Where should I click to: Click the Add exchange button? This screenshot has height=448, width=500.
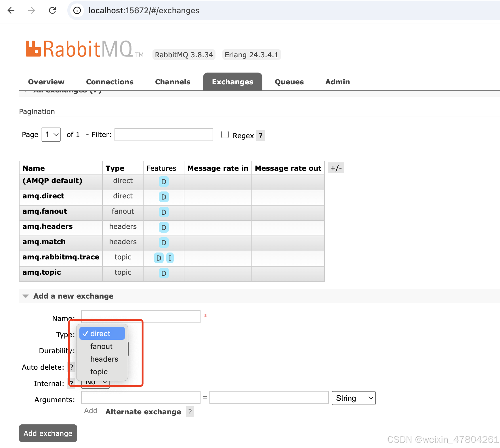[48, 433]
